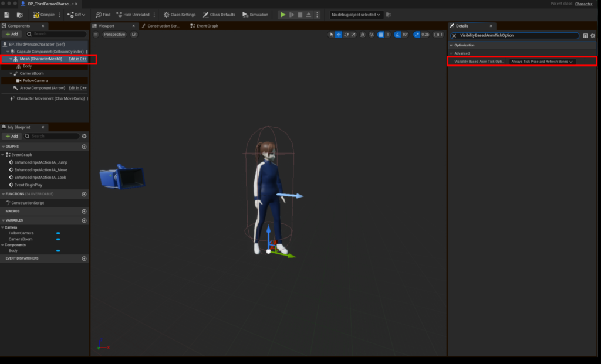
Task: Toggle grid snapping in the viewport
Action: point(381,35)
